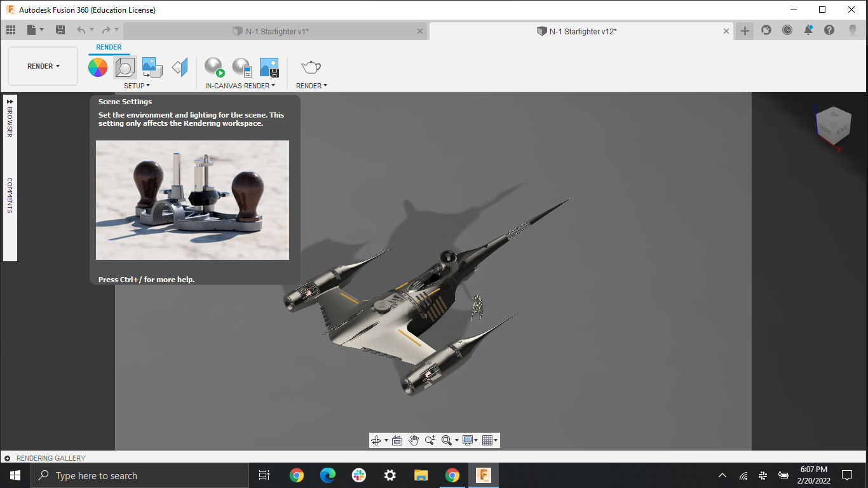Image resolution: width=868 pixels, height=488 pixels.
Task: Switch to the N-1 Starfighter v1 tab
Action: 275,30
